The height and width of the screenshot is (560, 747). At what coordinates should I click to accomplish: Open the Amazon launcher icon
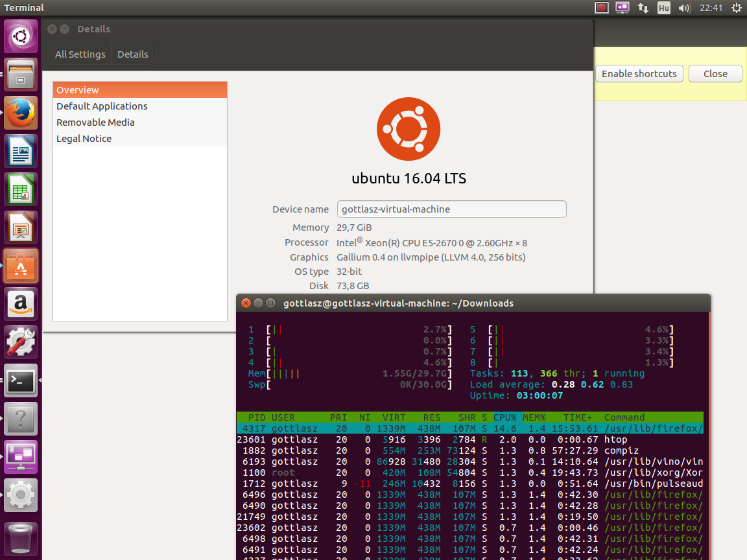click(21, 304)
